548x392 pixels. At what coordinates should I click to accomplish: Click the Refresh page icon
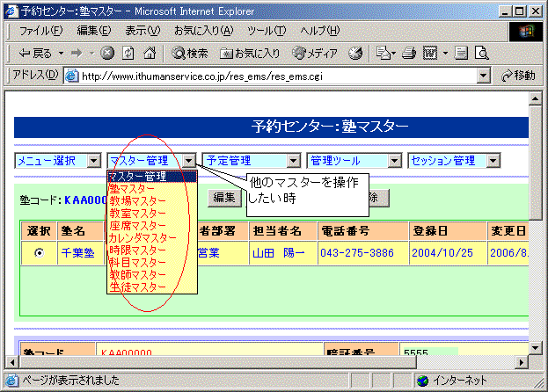(x=128, y=53)
